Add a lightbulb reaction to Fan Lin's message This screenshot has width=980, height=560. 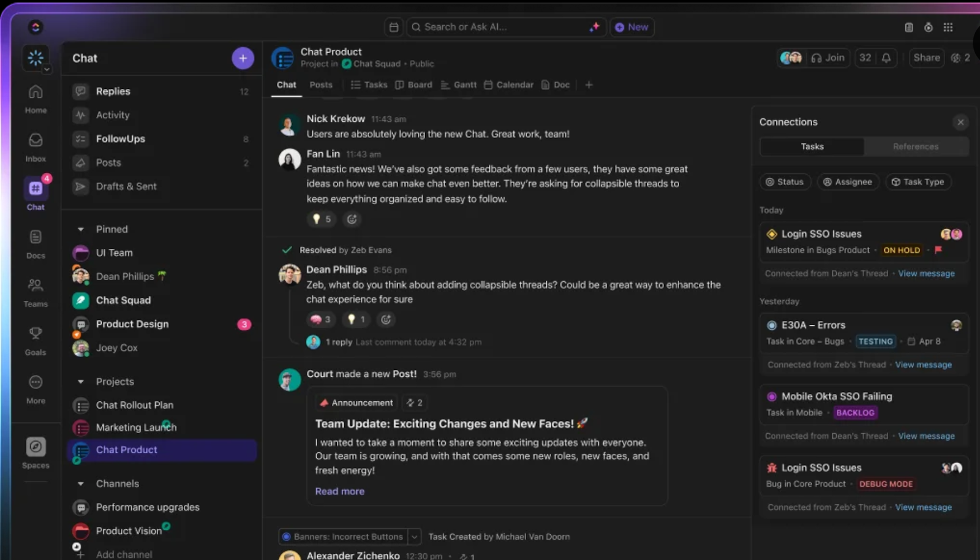tap(322, 219)
